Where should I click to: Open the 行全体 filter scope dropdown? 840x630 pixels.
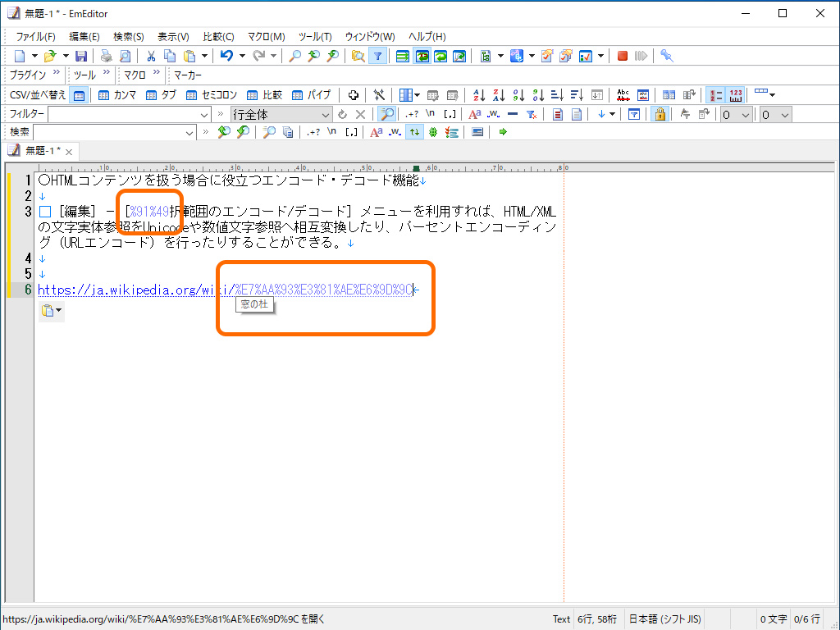click(326, 114)
